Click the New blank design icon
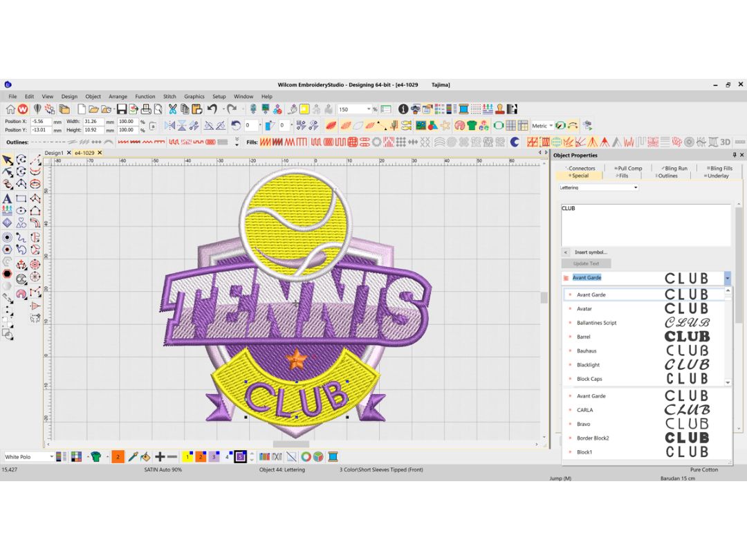Screen dimensions: 747x560 coord(82,109)
